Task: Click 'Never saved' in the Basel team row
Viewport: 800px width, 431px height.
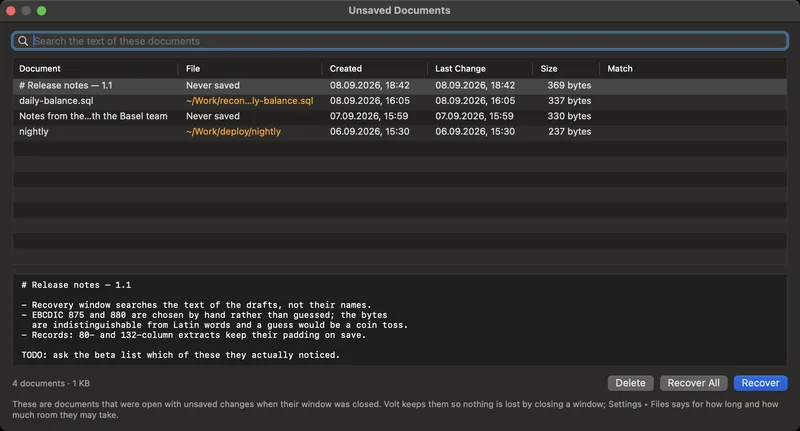Action: (213, 116)
